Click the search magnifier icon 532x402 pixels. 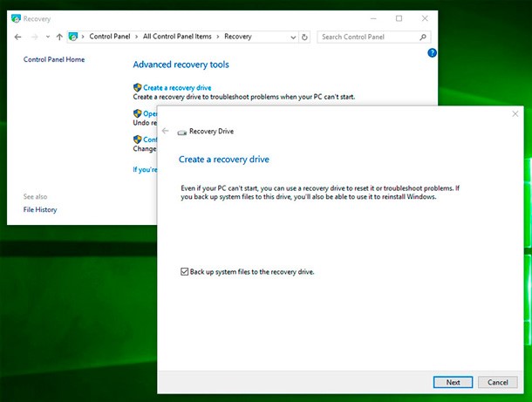click(424, 37)
